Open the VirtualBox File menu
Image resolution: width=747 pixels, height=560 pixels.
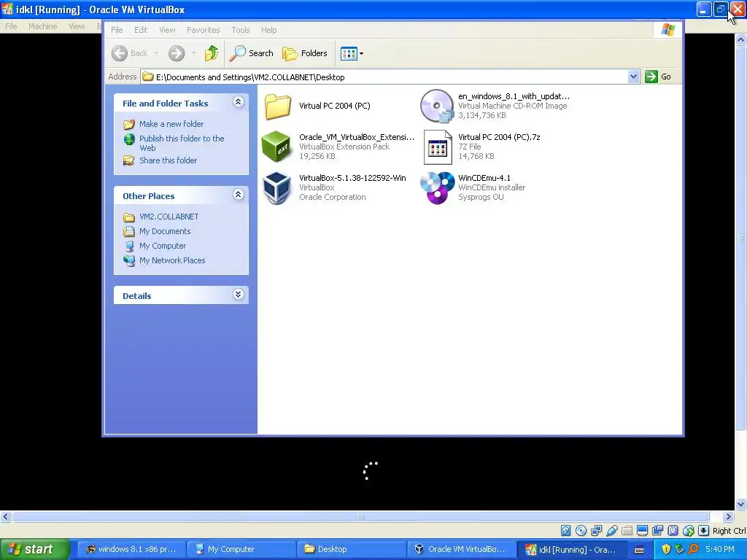11,26
